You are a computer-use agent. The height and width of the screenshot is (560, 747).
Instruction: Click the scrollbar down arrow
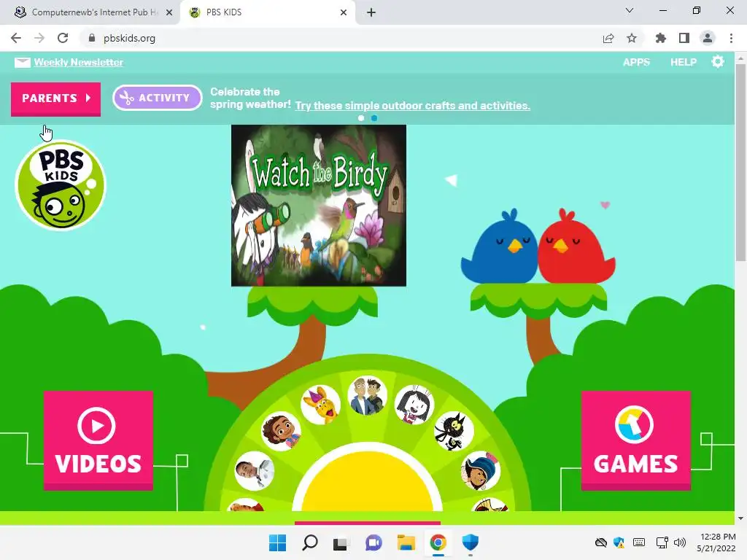point(740,518)
